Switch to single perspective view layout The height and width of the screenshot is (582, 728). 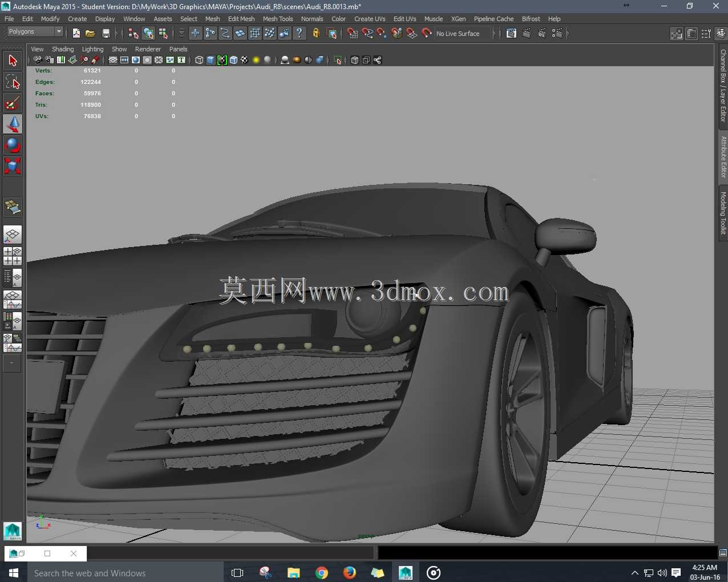click(x=13, y=235)
